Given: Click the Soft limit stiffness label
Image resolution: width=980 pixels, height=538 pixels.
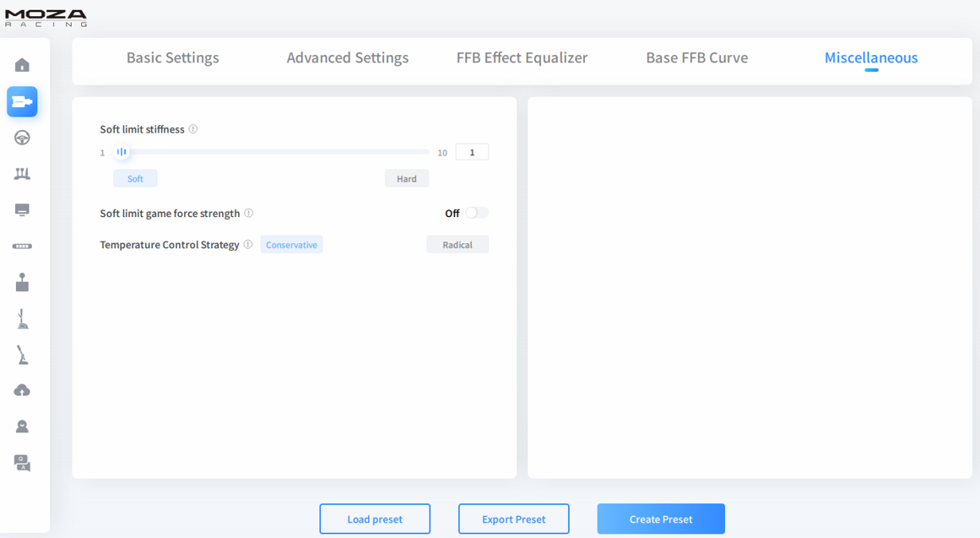Looking at the screenshot, I should point(142,129).
